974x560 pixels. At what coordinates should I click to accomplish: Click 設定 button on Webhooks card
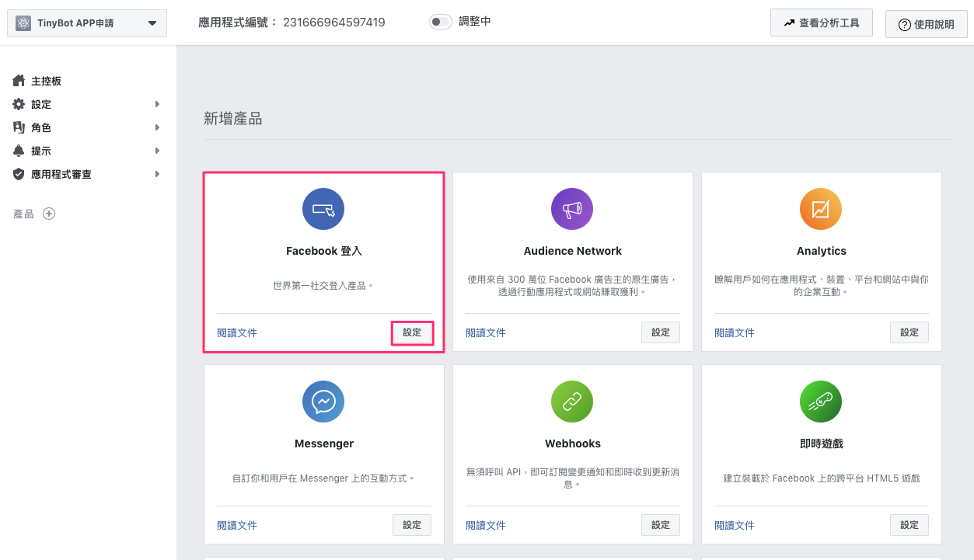tap(661, 525)
